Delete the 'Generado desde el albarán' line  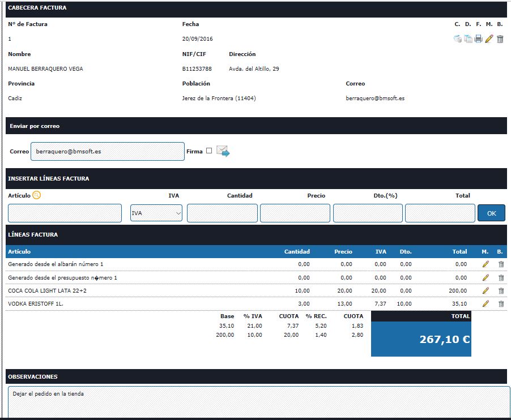click(x=501, y=264)
